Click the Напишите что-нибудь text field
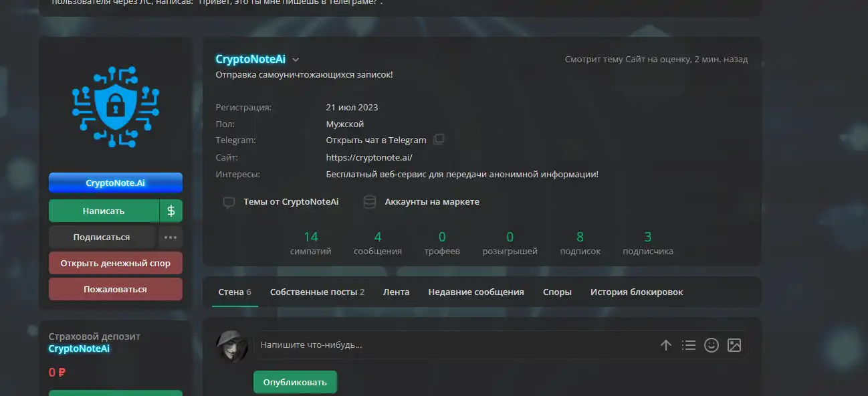The image size is (868, 396). point(455,345)
